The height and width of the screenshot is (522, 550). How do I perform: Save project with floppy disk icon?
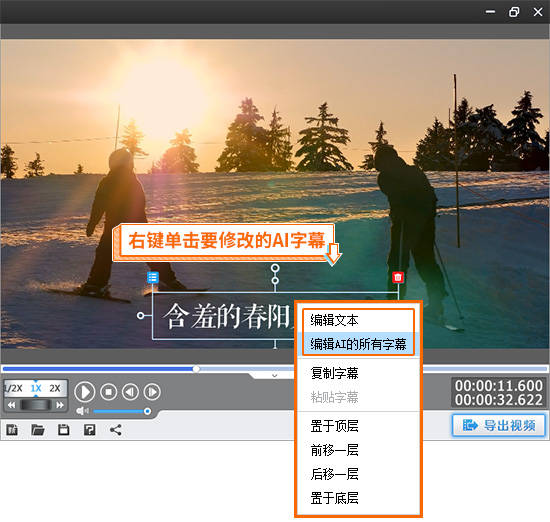63,430
